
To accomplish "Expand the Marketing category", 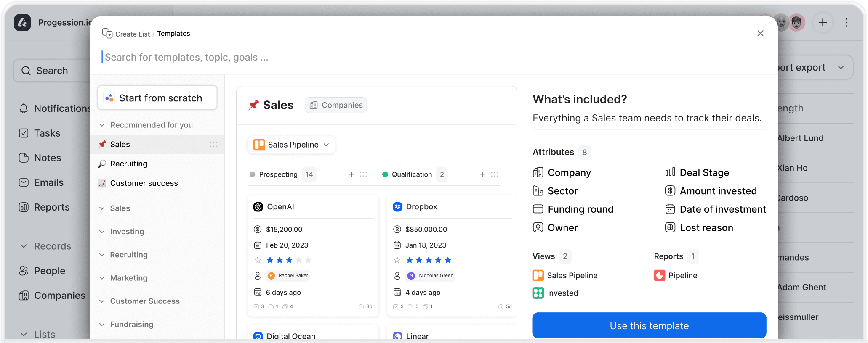I will (x=102, y=278).
